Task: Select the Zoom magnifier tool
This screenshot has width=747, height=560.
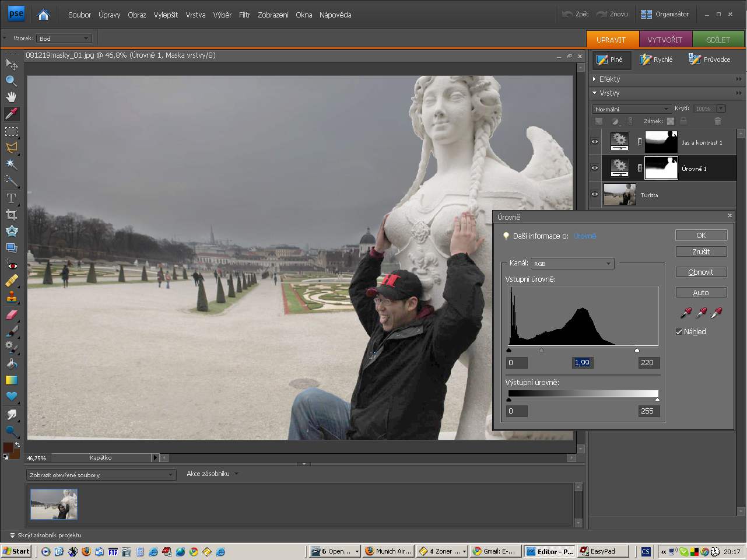Action: [11, 80]
